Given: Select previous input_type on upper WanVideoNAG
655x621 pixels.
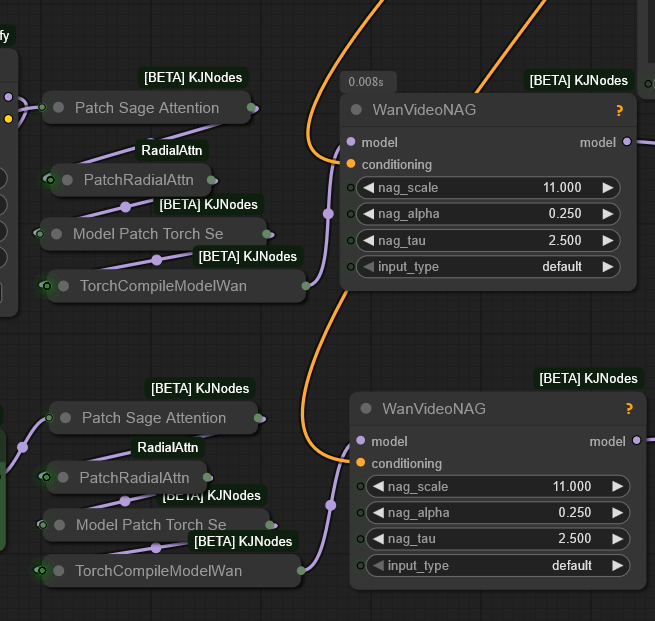Looking at the screenshot, I should [x=368, y=267].
